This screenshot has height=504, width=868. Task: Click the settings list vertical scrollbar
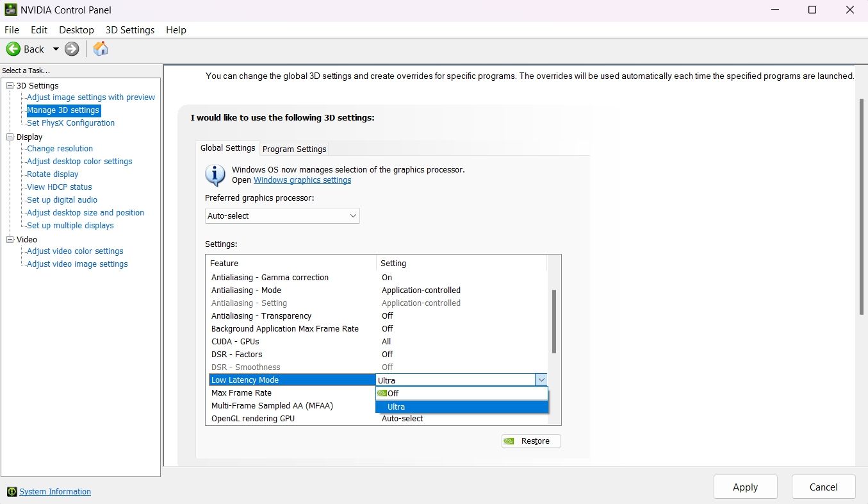coord(554,321)
